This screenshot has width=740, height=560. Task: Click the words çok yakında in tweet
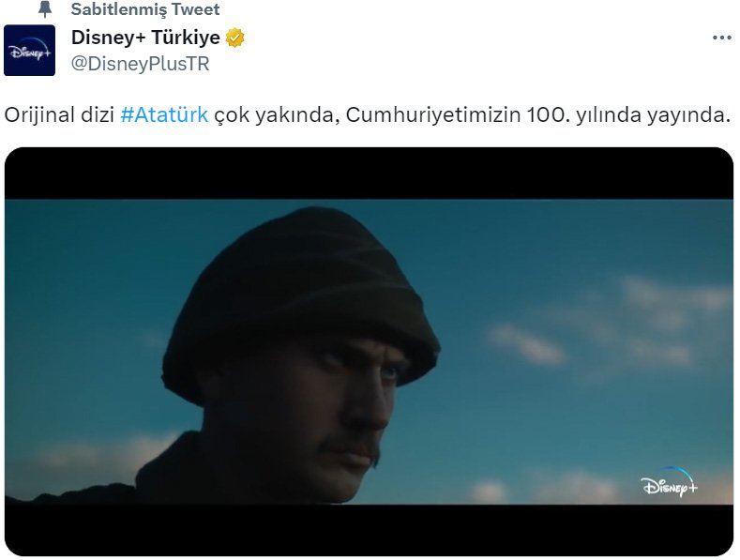277,114
